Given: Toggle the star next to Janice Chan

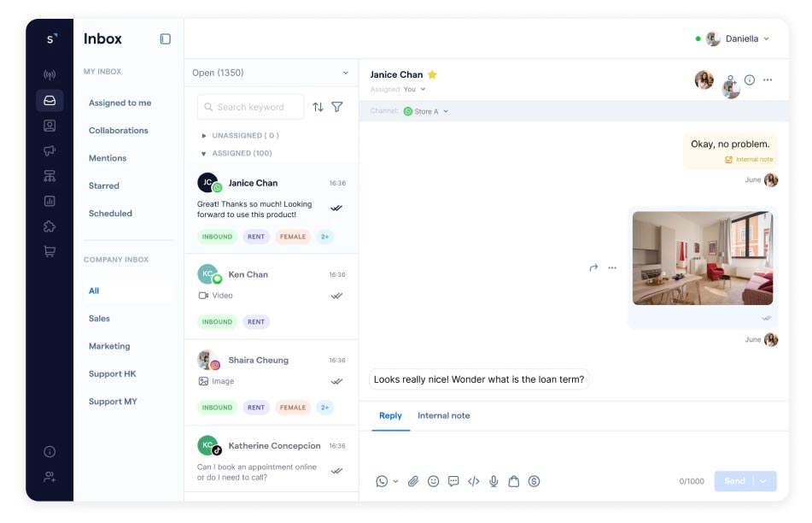Looking at the screenshot, I should click(432, 75).
